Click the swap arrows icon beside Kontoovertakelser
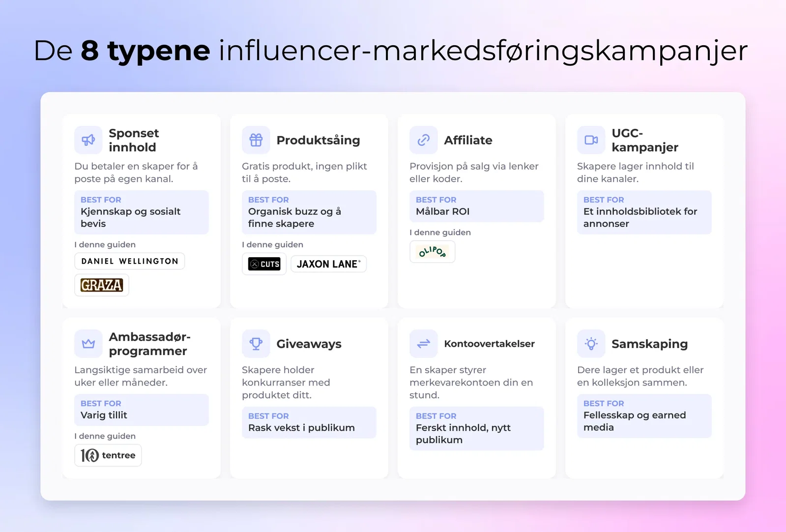 424,344
